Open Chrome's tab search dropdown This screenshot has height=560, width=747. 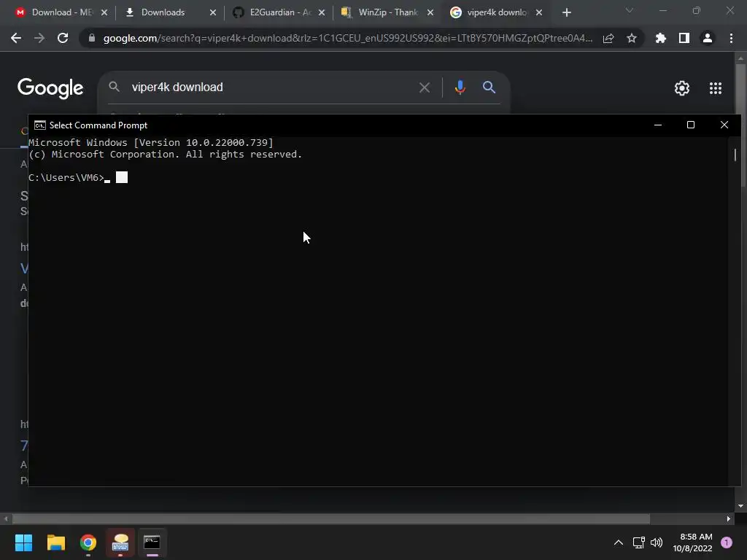(x=630, y=10)
